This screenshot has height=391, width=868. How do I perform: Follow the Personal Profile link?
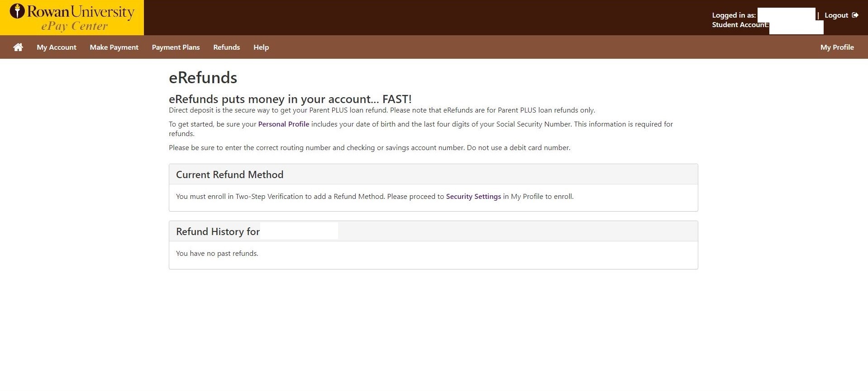pyautogui.click(x=284, y=124)
